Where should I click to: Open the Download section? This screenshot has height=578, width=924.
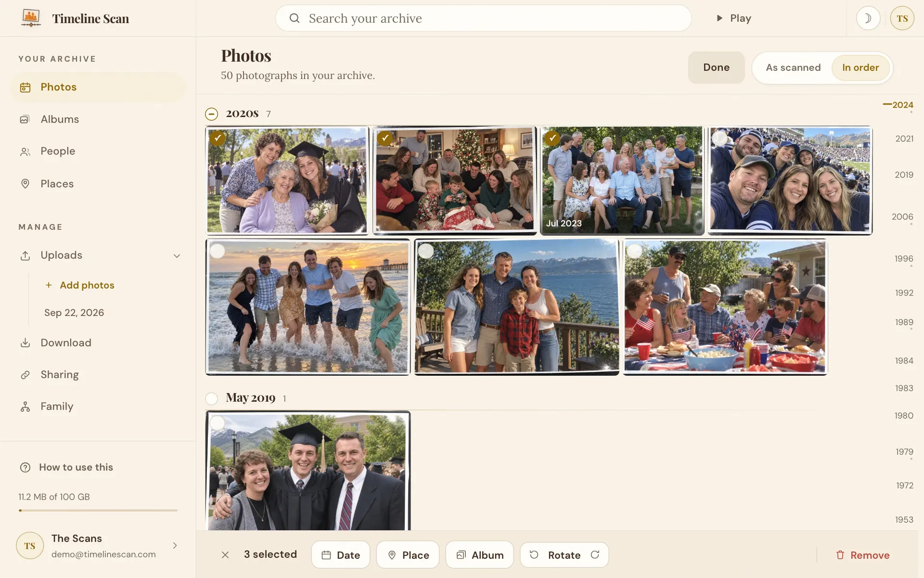click(x=98, y=342)
